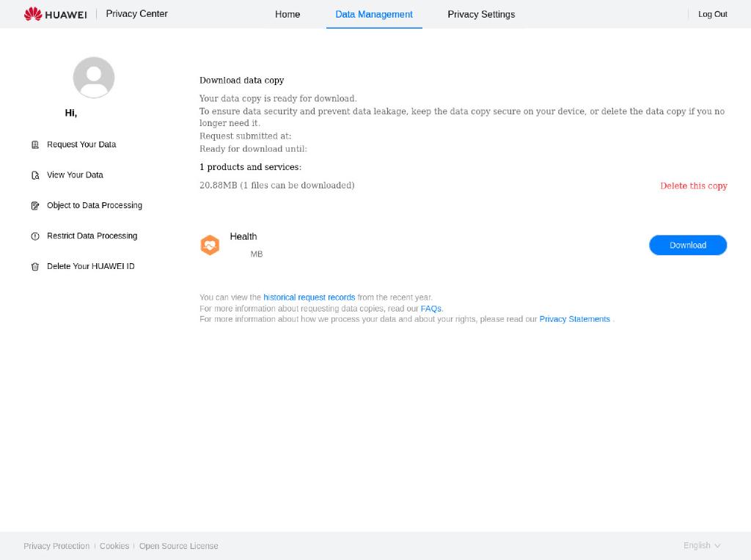Click the Cookies footer link
751x560 pixels.
[x=114, y=545]
